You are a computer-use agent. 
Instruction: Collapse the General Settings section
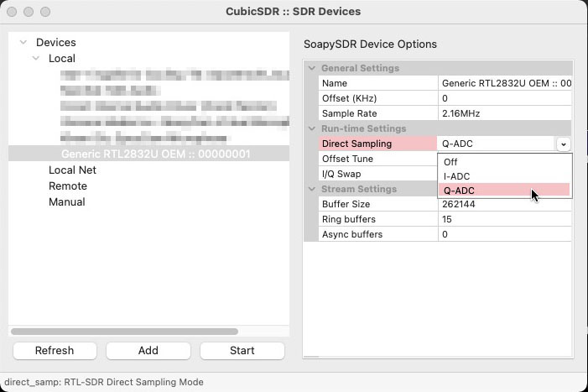[312, 68]
